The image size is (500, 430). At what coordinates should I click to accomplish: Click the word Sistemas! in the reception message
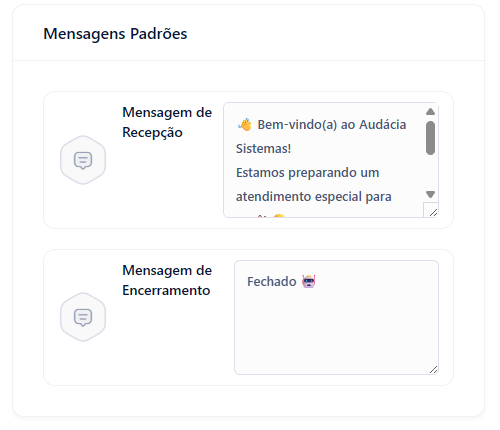coord(263,149)
